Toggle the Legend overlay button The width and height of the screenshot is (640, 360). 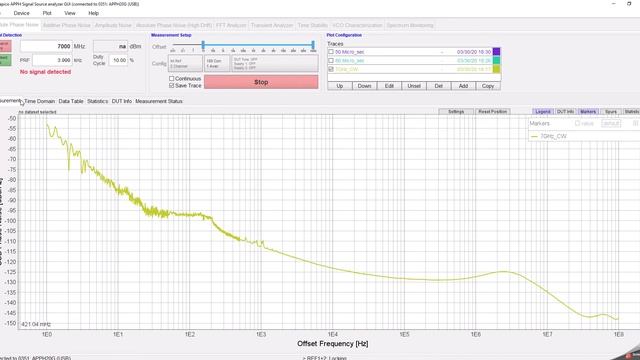(x=542, y=111)
